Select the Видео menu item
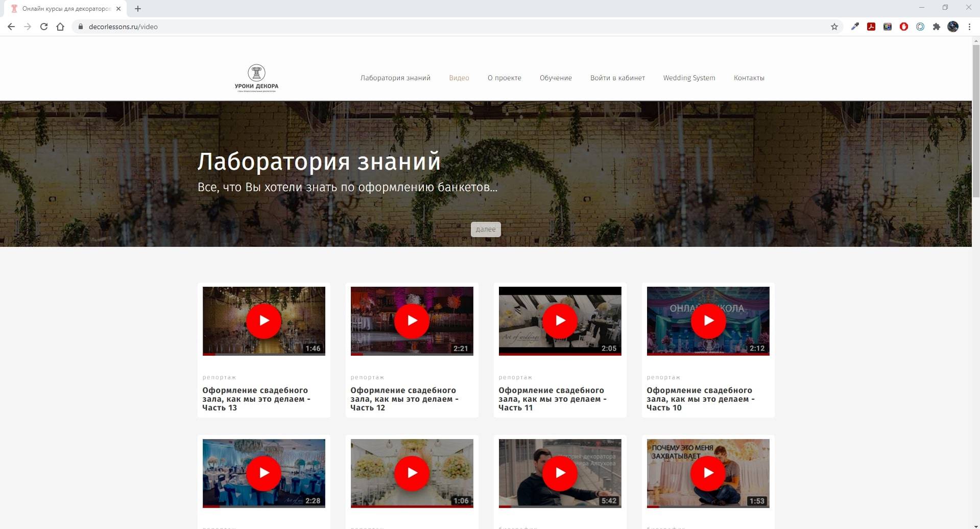The height and width of the screenshot is (529, 980). click(459, 78)
